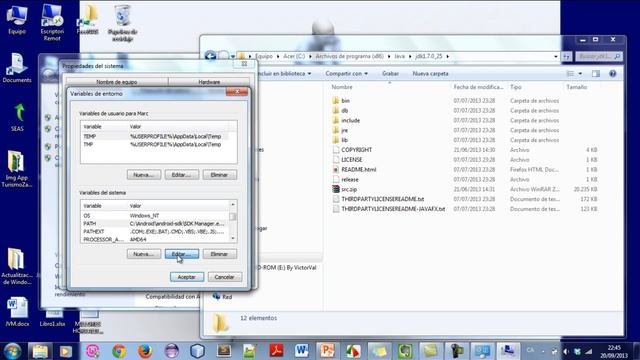Select the PATH system variable row
640x360 pixels.
155,224
